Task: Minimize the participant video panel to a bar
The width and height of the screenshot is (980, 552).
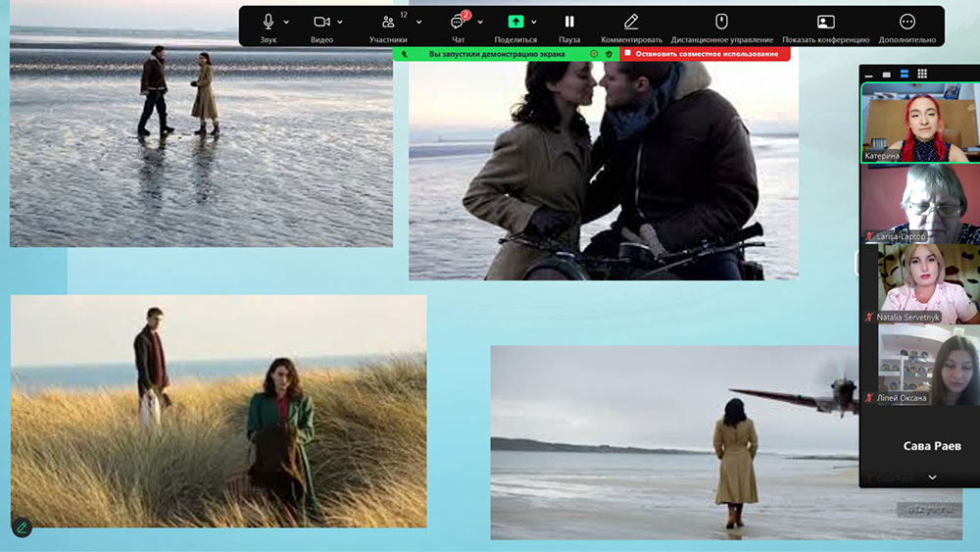Action: click(x=868, y=75)
